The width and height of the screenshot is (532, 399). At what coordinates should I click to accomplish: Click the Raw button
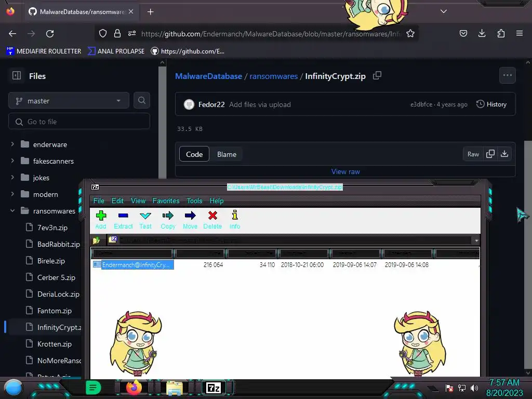(x=473, y=154)
